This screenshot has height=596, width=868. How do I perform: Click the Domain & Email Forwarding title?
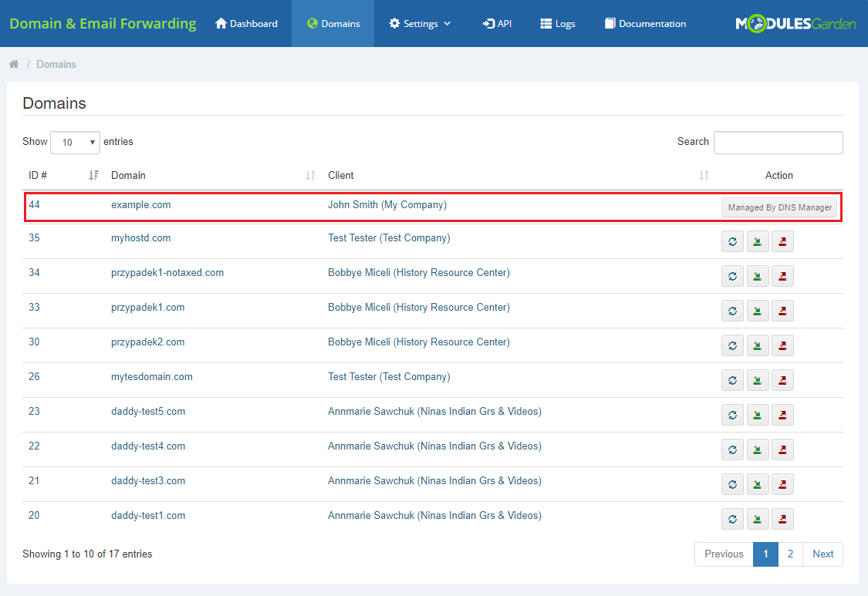click(103, 23)
